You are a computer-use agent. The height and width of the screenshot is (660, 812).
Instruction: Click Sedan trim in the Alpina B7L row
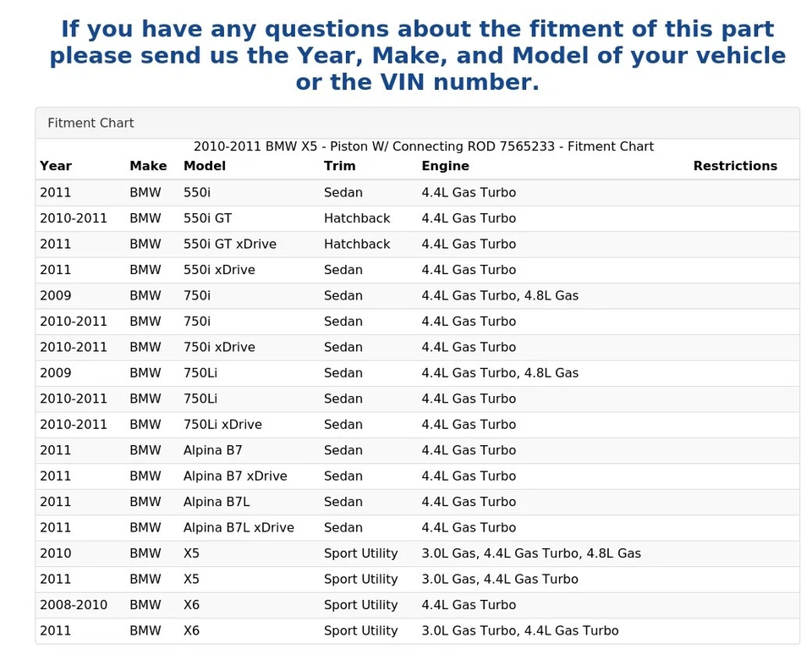pos(343,503)
